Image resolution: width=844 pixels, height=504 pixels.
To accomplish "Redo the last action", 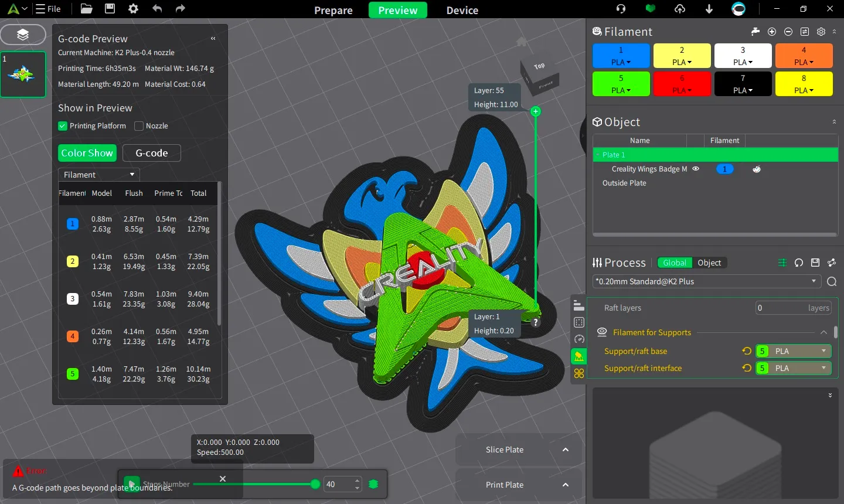I will click(180, 9).
